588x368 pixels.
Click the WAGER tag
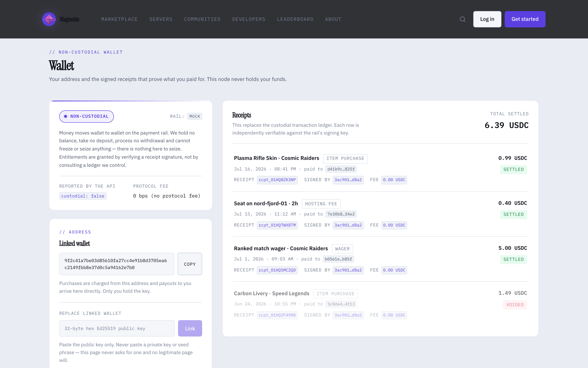[342, 249]
